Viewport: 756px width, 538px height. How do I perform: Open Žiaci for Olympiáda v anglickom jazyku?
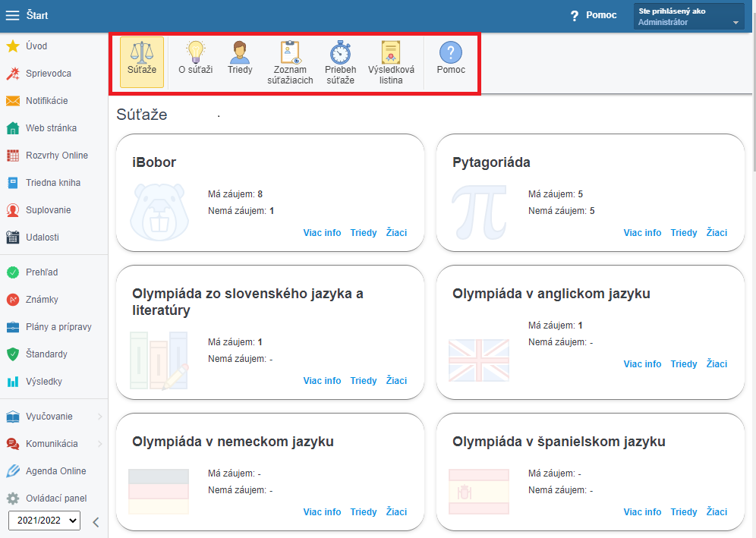(x=717, y=364)
